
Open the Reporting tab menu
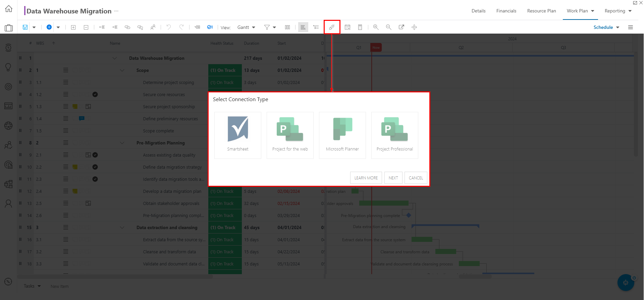[x=618, y=11]
